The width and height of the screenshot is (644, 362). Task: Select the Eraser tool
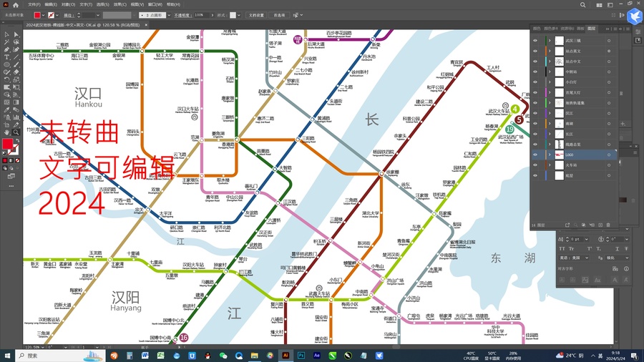tap(16, 72)
